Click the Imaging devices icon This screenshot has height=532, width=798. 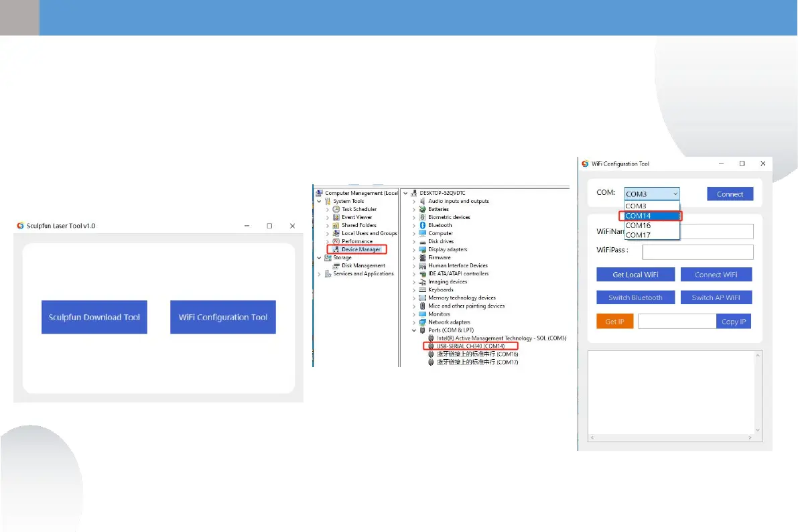point(422,281)
